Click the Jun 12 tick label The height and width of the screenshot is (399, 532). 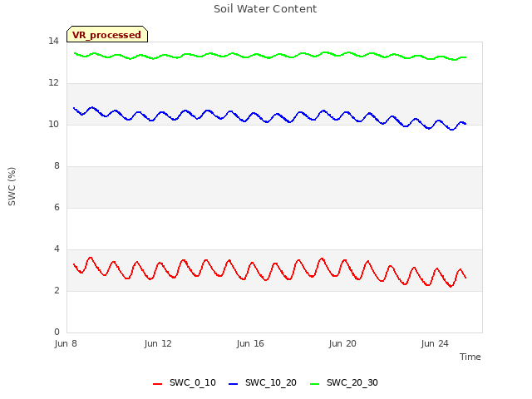(x=158, y=343)
